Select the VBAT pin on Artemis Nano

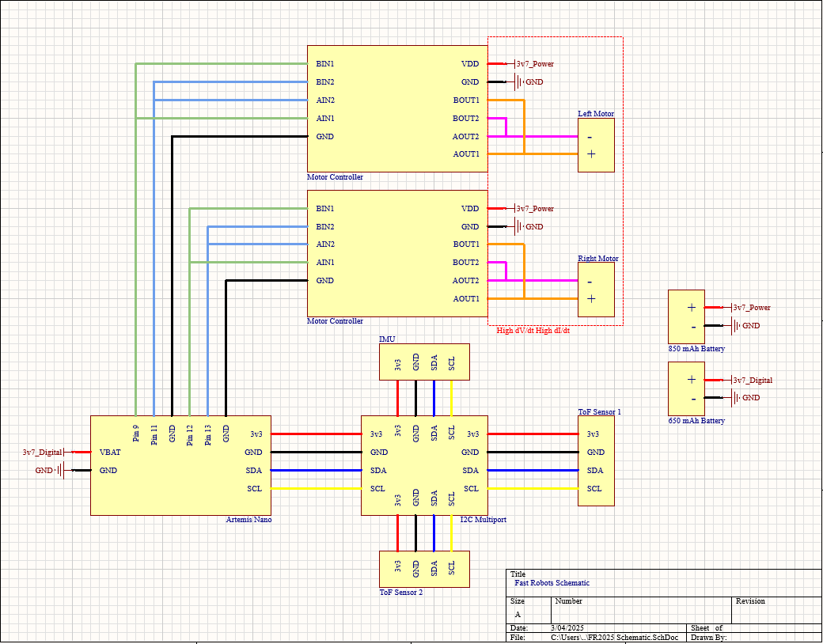point(110,452)
